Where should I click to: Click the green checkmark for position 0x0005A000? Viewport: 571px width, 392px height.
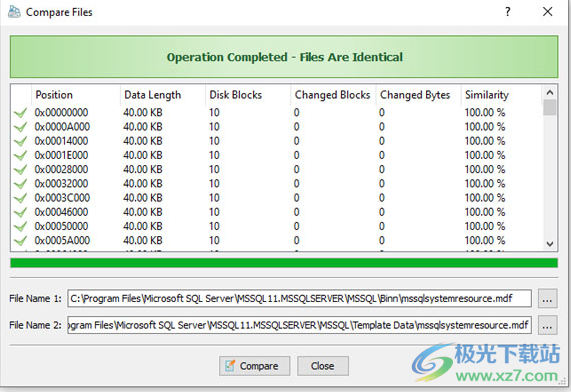coord(21,241)
